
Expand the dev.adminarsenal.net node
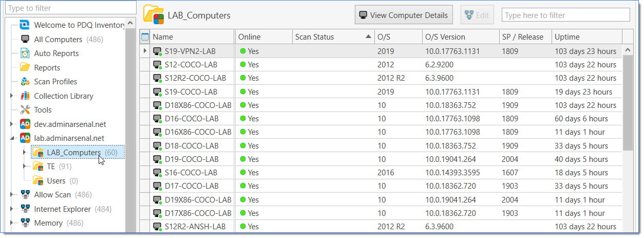12,124
